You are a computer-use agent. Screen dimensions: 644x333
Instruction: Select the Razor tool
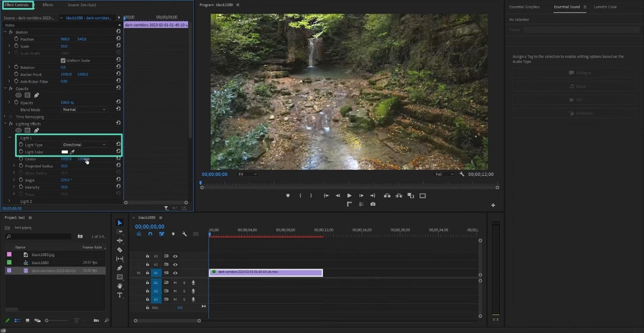click(119, 250)
